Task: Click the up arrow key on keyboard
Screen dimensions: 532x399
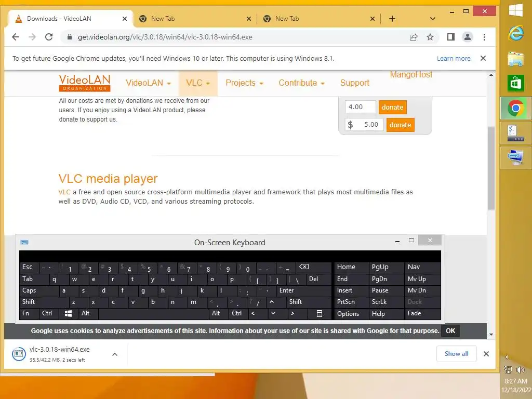Action: (x=272, y=302)
